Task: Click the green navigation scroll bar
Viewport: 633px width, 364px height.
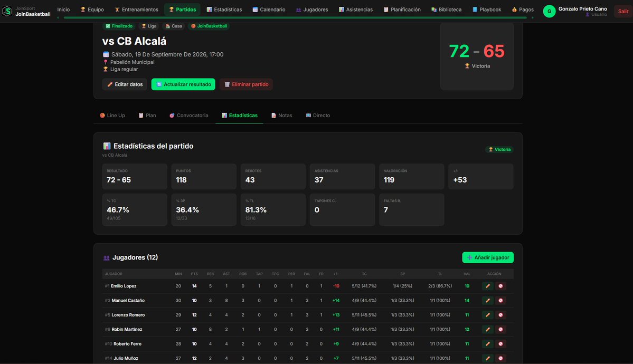Action: 295,18
